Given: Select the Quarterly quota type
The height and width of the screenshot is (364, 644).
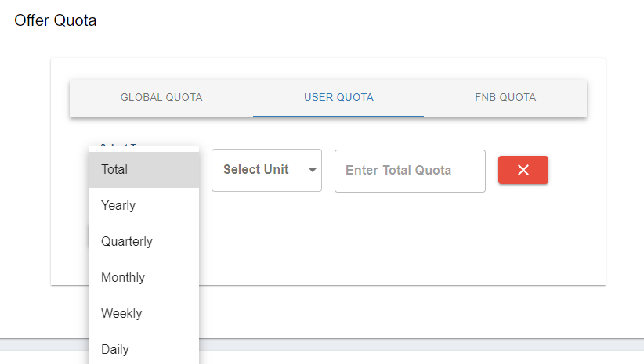Looking at the screenshot, I should tap(143, 241).
